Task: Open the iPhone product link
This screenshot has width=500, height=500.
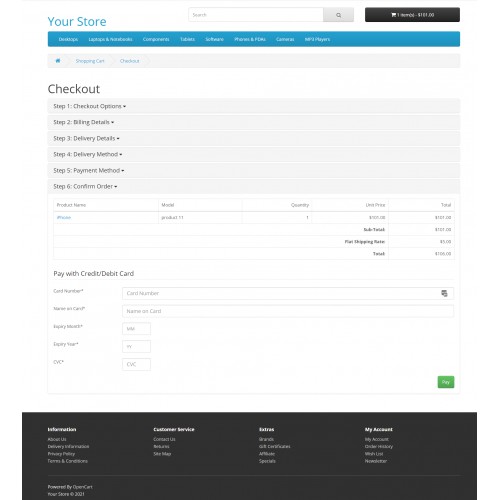Action: point(64,217)
